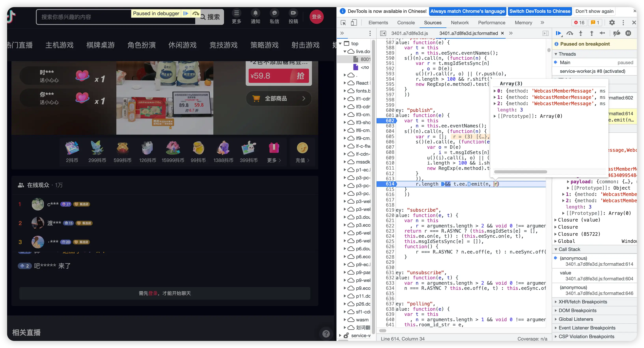This screenshot has height=348, width=644.
Task: Step out of current function
Action: [592, 33]
